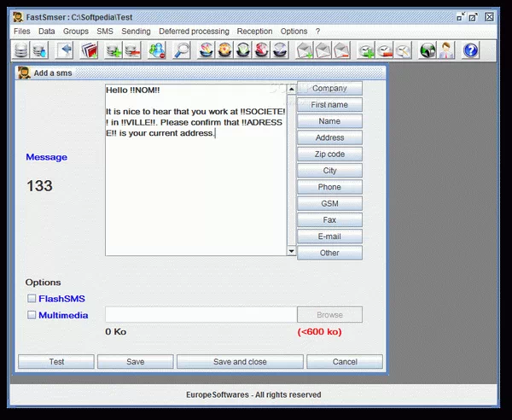Click the person contact toolbar icon
This screenshot has width=512, height=420.
[446, 50]
